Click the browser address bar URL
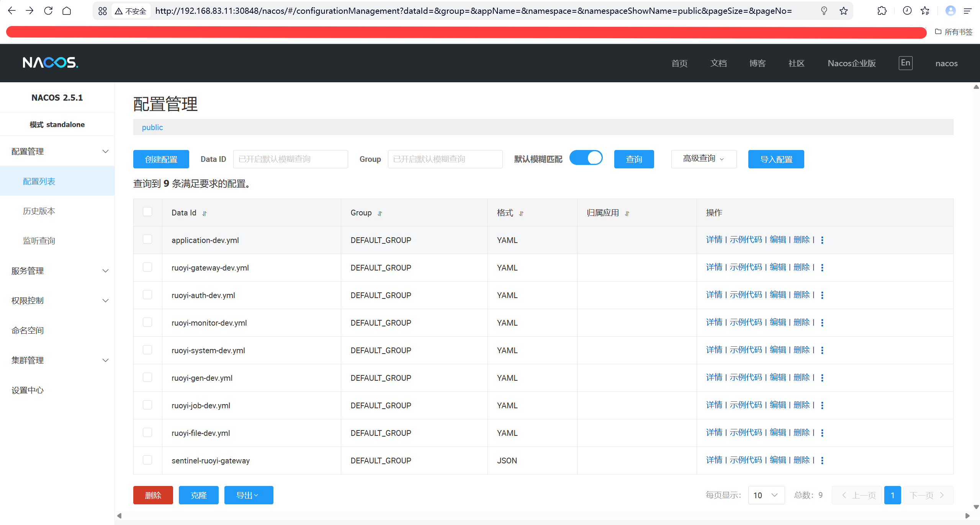980x525 pixels. [473, 11]
